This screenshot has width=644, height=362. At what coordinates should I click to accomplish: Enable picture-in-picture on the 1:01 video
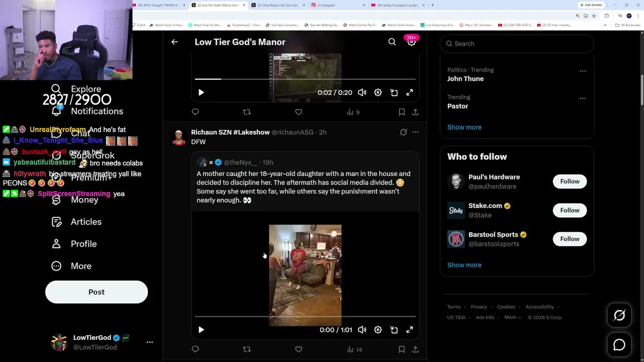[x=394, y=330]
